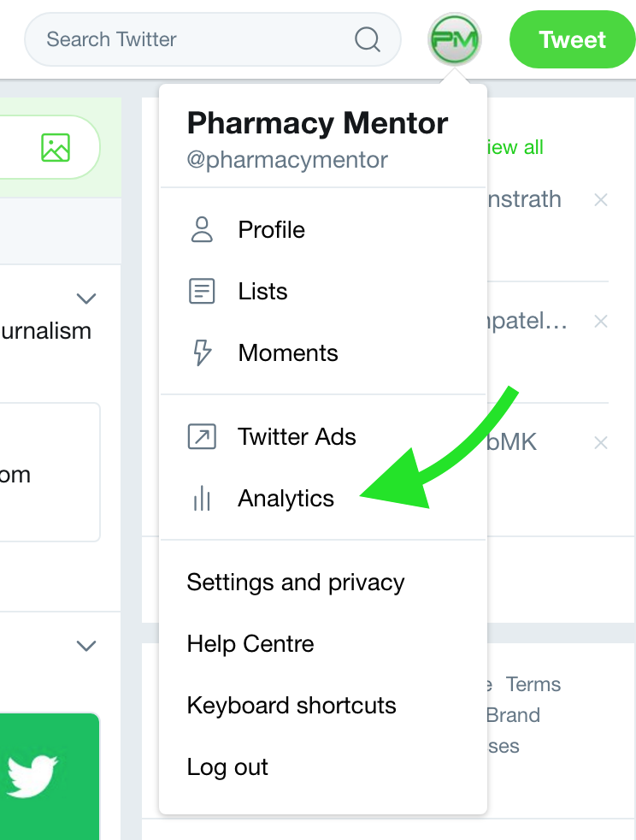Click the Moments lightning bolt icon
Viewport: 636px width, 840px height.
202,352
